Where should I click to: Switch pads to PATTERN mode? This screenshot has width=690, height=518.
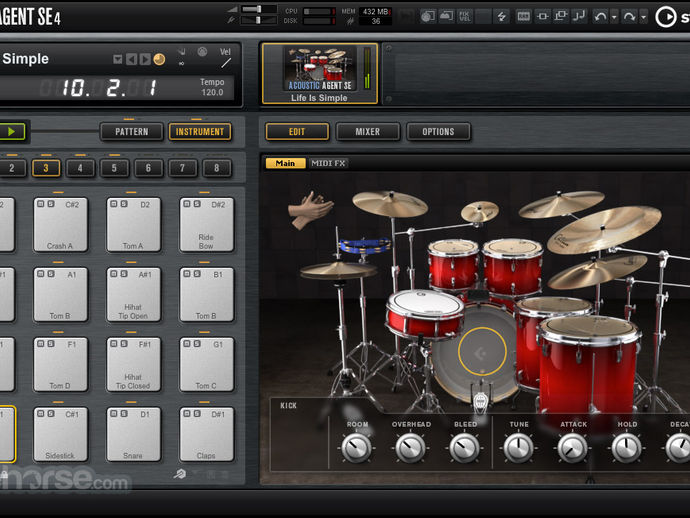pos(132,132)
